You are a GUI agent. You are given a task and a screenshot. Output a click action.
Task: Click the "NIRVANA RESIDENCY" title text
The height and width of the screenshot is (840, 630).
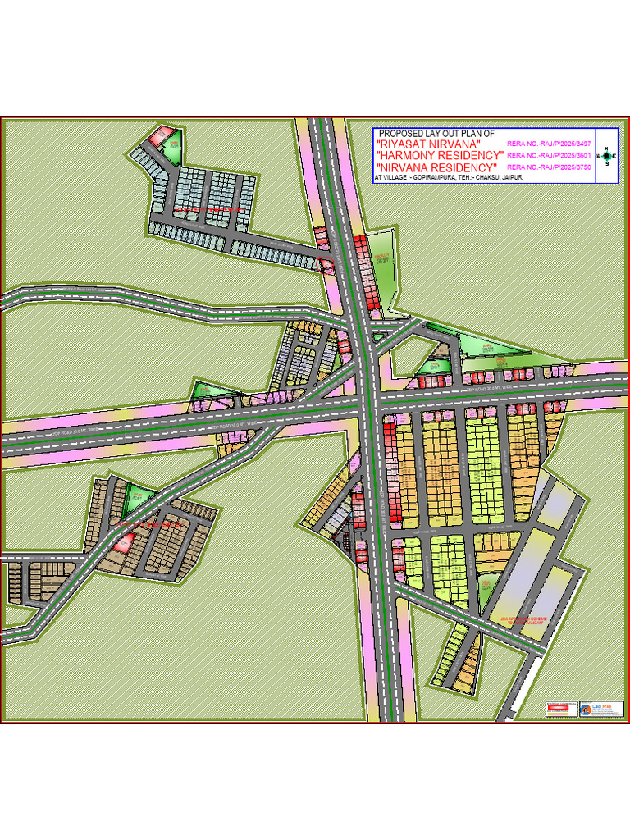click(x=436, y=167)
